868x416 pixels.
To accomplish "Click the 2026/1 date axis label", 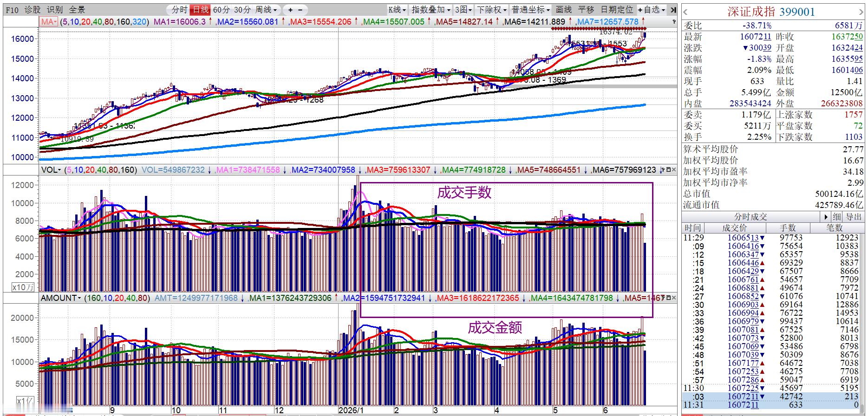I will pyautogui.click(x=351, y=410).
